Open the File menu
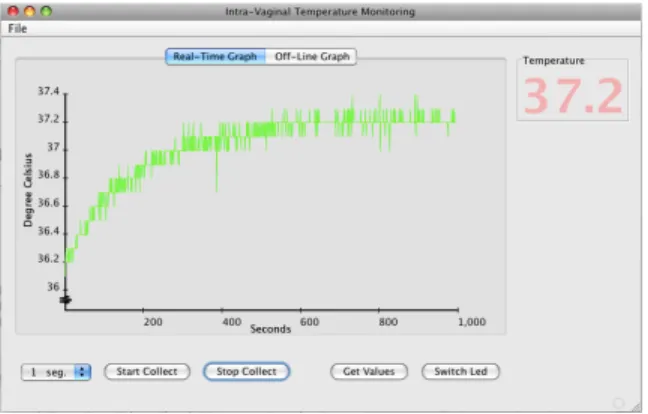 [17, 29]
